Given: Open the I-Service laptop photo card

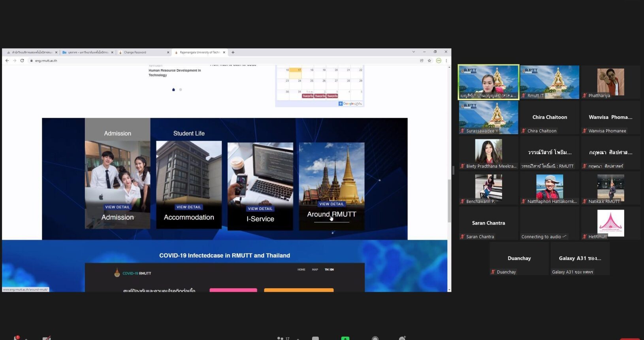Looking at the screenshot, I should [260, 186].
